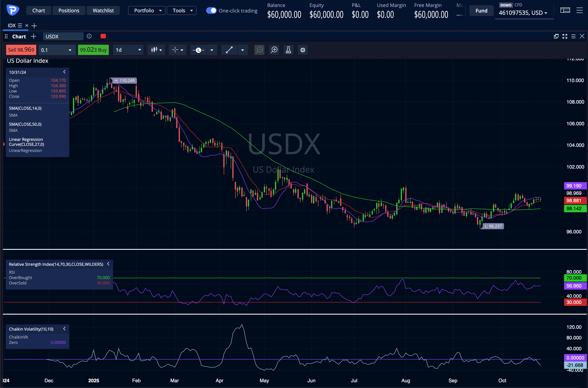Image resolution: width=588 pixels, height=388 pixels.
Task: Click the fullscreen expand chart icon
Action: tap(565, 36)
